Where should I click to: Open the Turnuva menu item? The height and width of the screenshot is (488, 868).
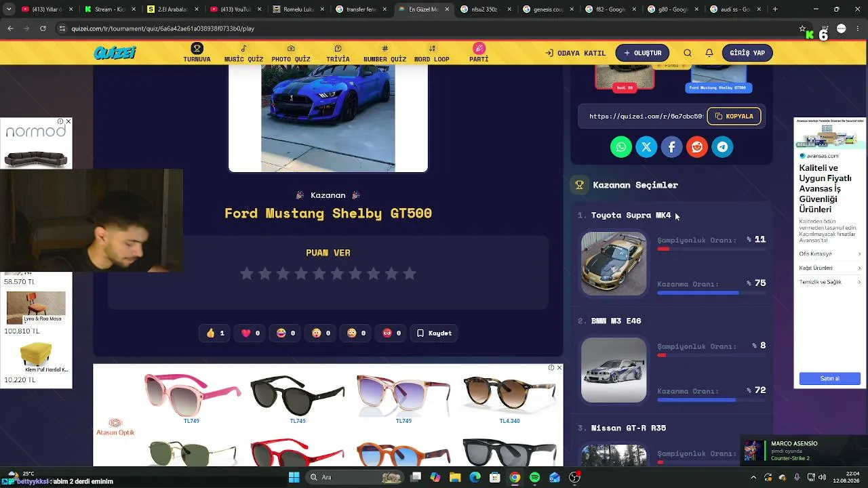click(197, 53)
